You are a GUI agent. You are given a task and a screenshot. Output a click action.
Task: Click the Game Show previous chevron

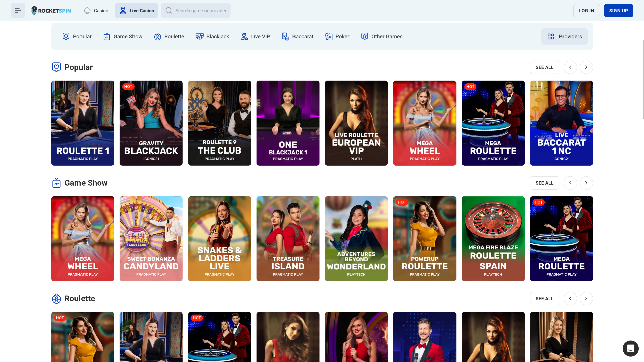570,183
